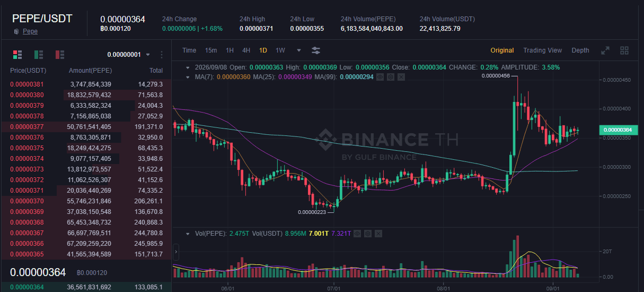Select ask price 0.00000365
The width and height of the screenshot is (644, 292).
click(27, 254)
